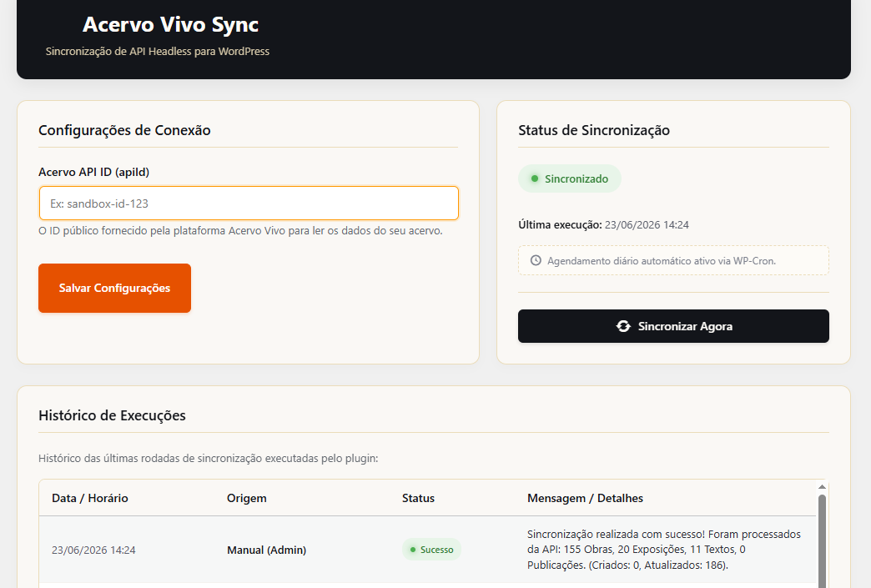
Task: Start sync with Sincronizar Agora button
Action: click(673, 326)
